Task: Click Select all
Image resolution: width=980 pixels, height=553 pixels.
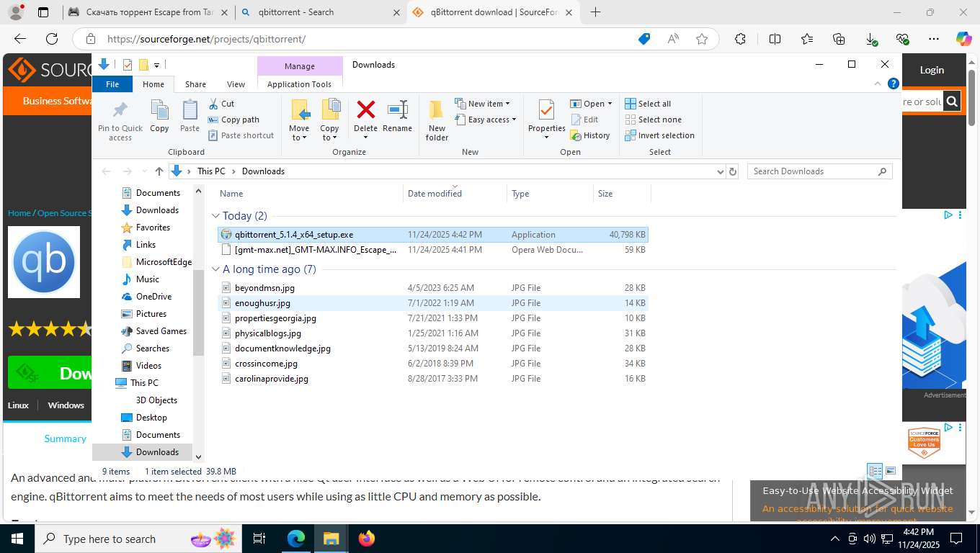Action: (648, 104)
